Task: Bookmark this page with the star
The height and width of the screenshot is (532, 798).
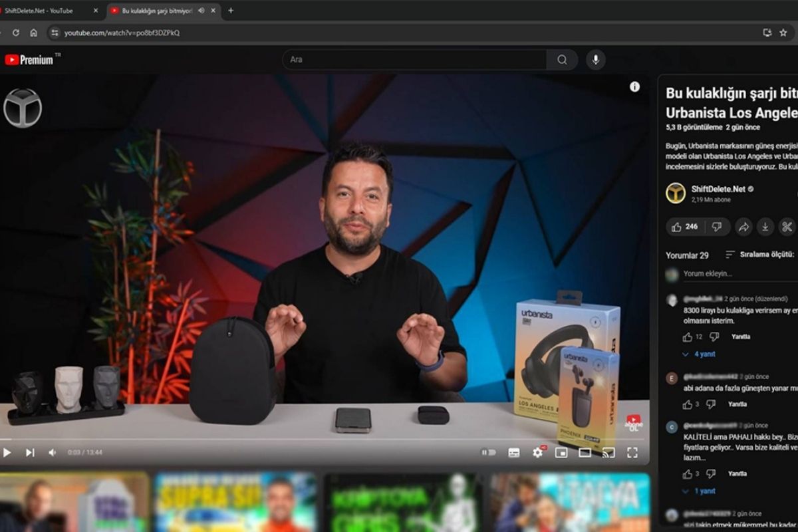Action: pyautogui.click(x=783, y=32)
